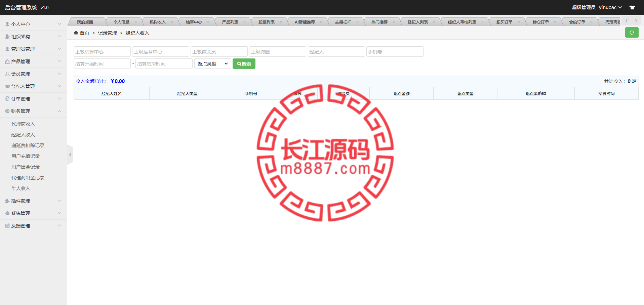This screenshot has width=644, height=305.
Task: Switch to the 跟买订单 tab
Action: 504,22
